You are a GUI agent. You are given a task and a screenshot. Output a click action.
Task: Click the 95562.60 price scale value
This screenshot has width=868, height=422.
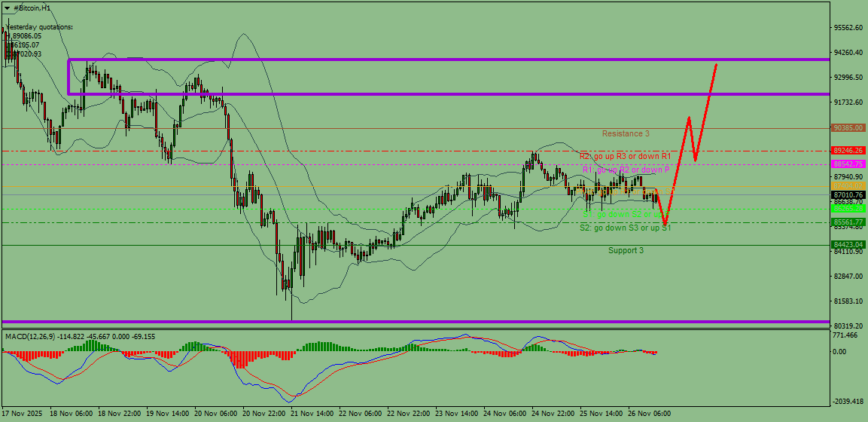pyautogui.click(x=848, y=28)
